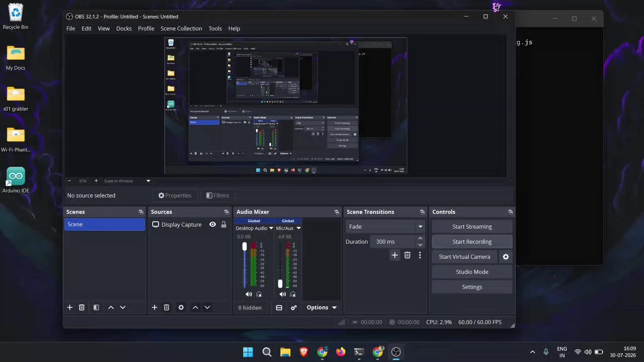The height and width of the screenshot is (362, 644).
Task: Increase transition duration with the up arrow
Action: 421,238
